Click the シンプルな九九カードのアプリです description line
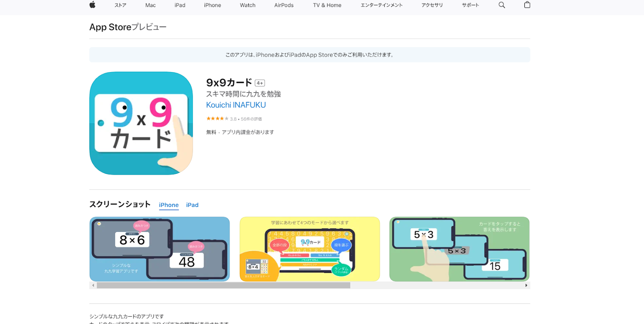This screenshot has width=644, height=324. pyautogui.click(x=126, y=316)
